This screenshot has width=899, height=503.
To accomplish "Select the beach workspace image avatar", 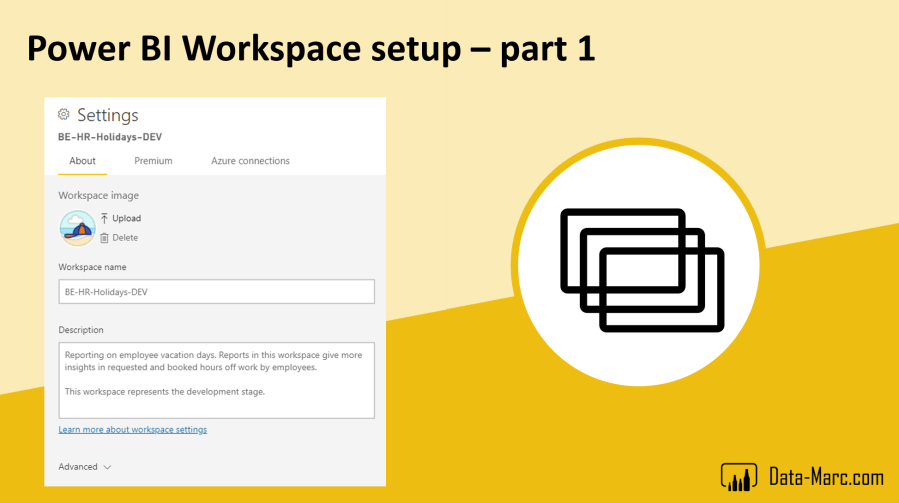I will [x=77, y=228].
